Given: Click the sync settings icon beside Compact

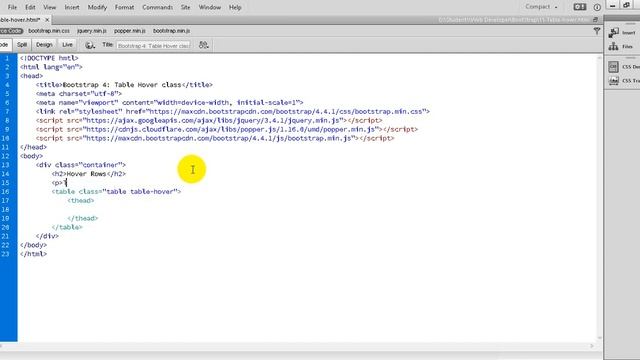Looking at the screenshot, I should click(x=580, y=7).
